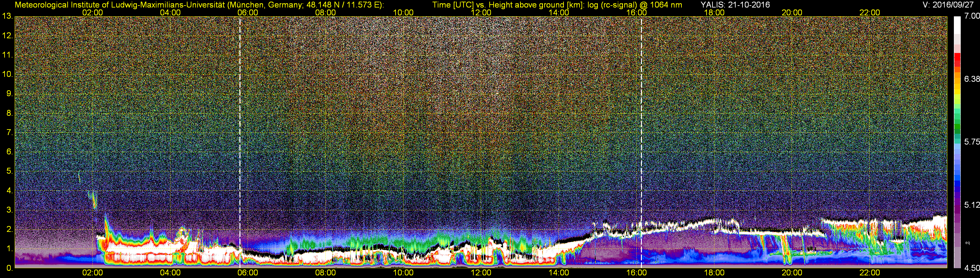Click the Meteorological Institute Ludwig-Maximilians-Universität title text
This screenshot has width=980, height=278.
199,5
